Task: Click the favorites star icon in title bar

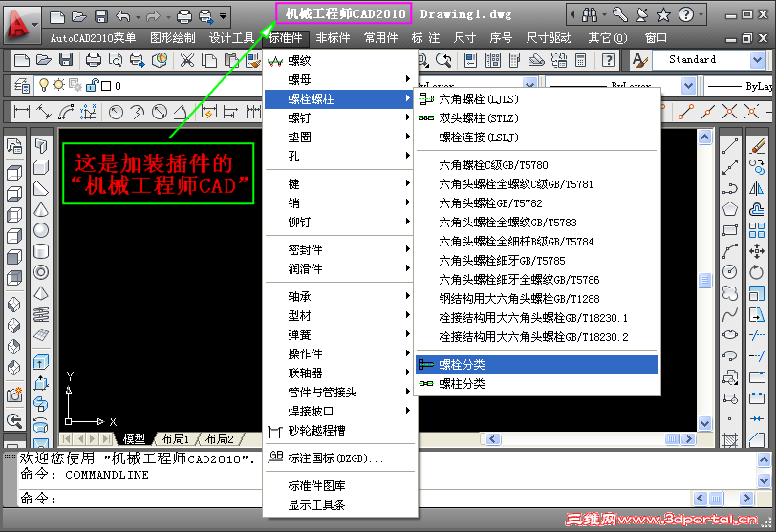Action: [x=663, y=15]
